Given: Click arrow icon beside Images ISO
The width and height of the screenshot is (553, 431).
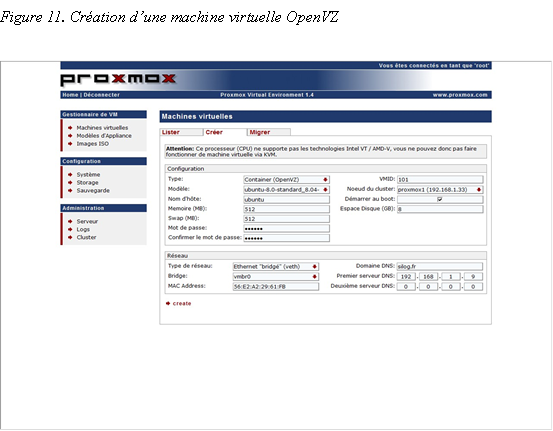Looking at the screenshot, I should click(70, 144).
